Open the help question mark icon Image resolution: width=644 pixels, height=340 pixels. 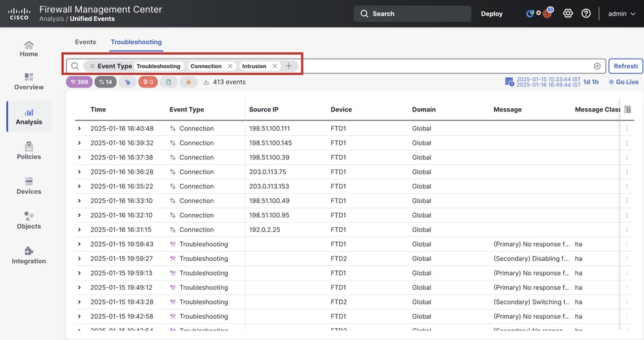[x=586, y=14]
